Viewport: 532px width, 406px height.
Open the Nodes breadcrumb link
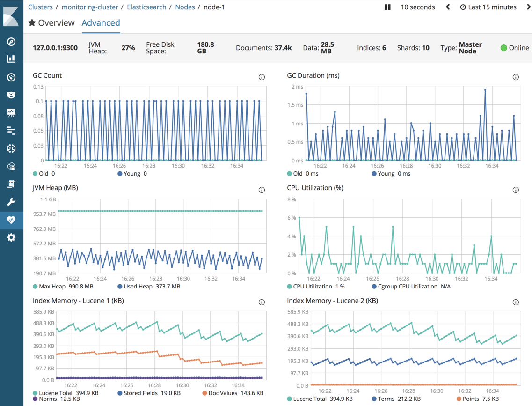coord(185,7)
